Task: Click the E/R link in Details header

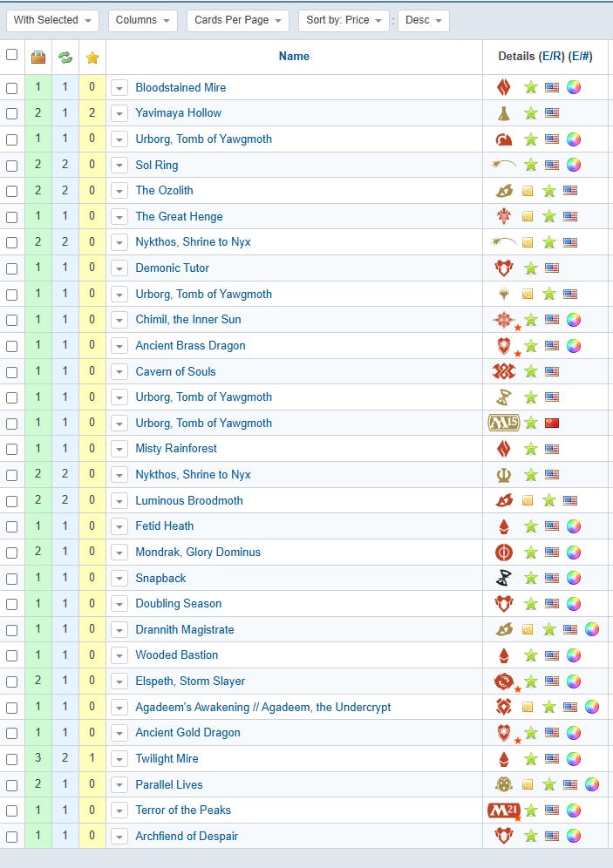Action: pyautogui.click(x=551, y=56)
